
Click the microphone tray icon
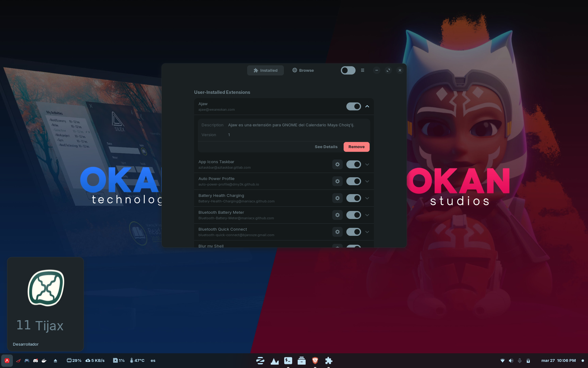click(520, 361)
